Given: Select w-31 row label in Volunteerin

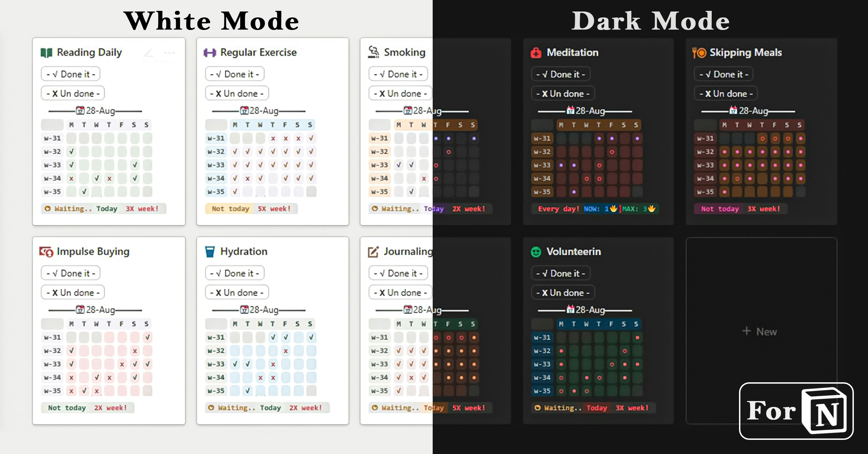Looking at the screenshot, I should (x=542, y=337).
